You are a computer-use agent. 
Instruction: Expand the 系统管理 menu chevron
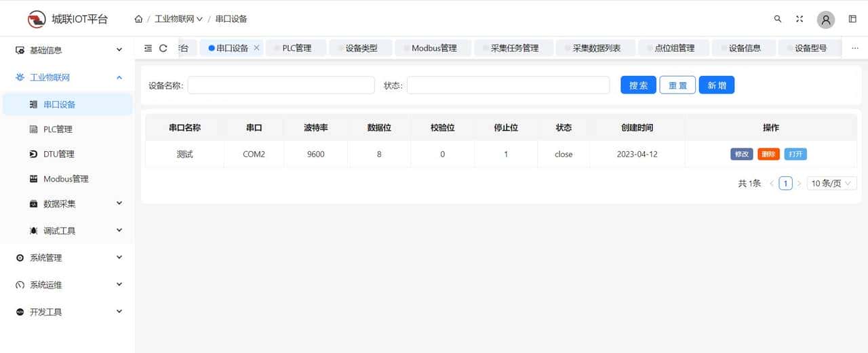119,257
